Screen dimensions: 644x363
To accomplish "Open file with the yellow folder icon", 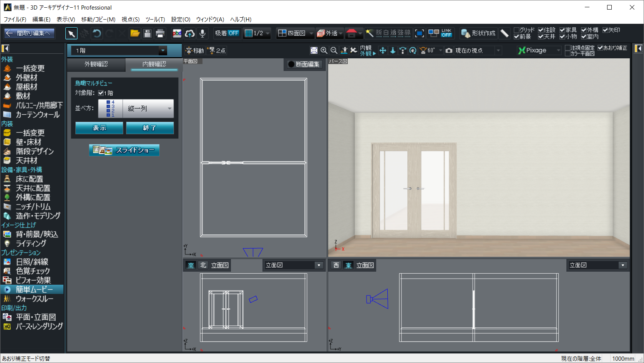I will coord(135,34).
